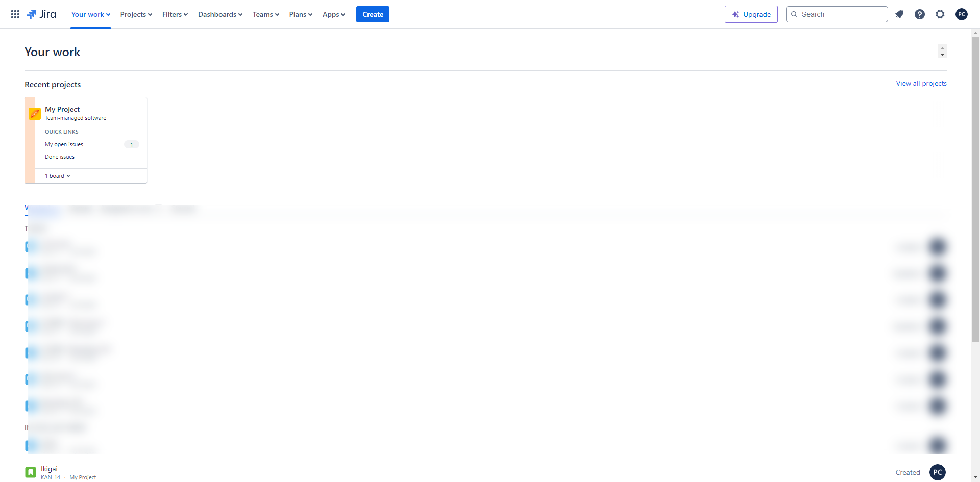The width and height of the screenshot is (980, 482).
Task: Focus the Search input field
Action: [837, 14]
